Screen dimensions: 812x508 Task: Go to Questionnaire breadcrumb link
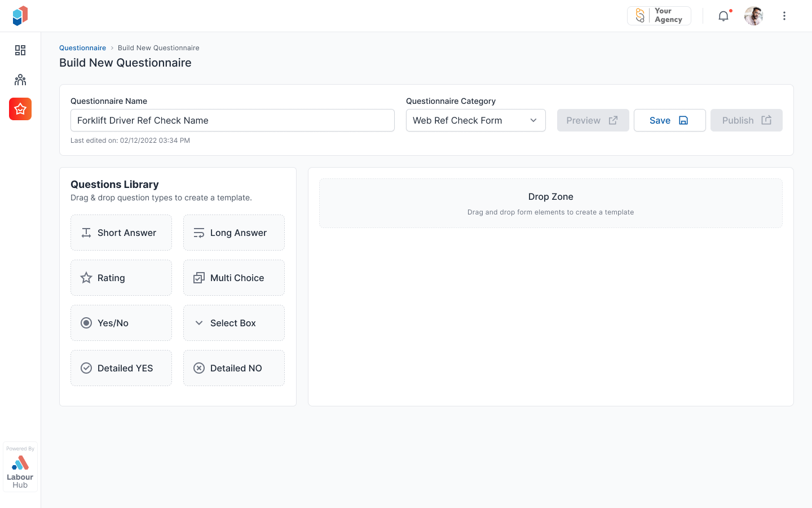pos(82,48)
